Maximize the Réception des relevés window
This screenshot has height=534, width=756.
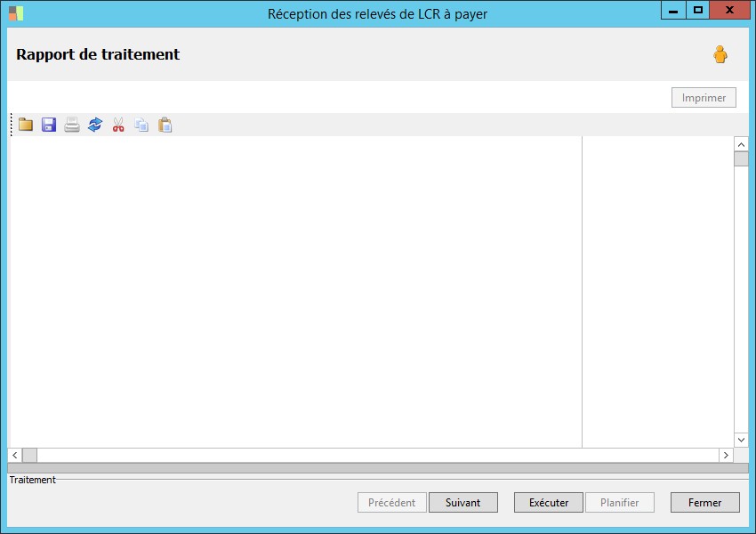tap(697, 10)
